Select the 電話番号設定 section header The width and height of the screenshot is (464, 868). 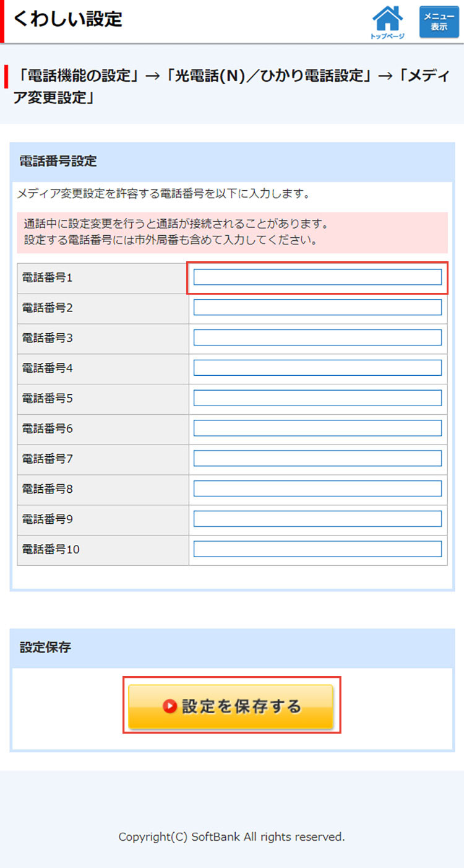[58, 162]
